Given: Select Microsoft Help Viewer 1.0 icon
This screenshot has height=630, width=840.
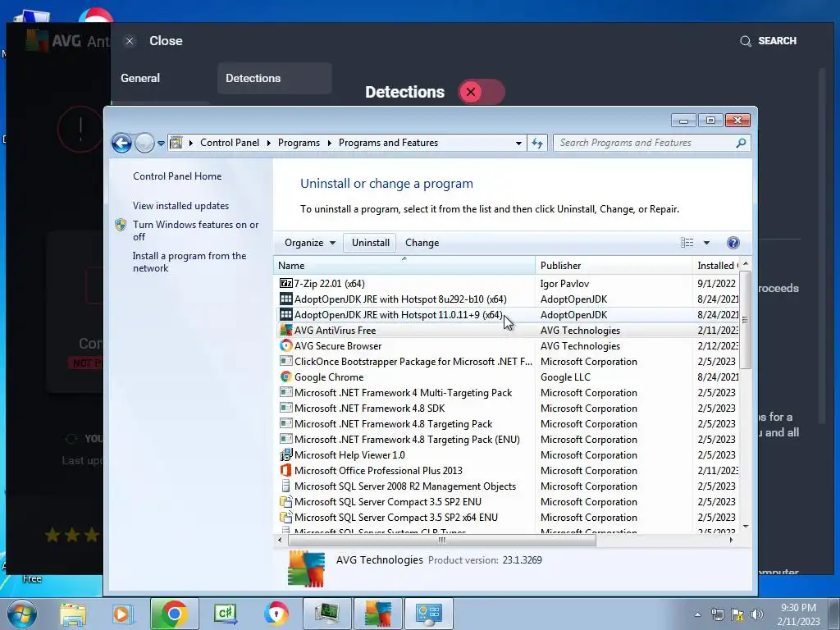Looking at the screenshot, I should point(286,454).
